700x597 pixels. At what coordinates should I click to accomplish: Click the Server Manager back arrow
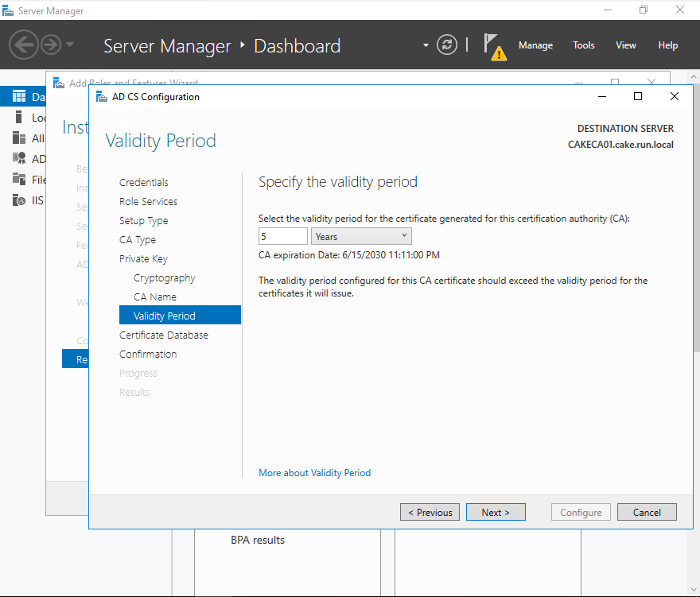click(x=23, y=45)
